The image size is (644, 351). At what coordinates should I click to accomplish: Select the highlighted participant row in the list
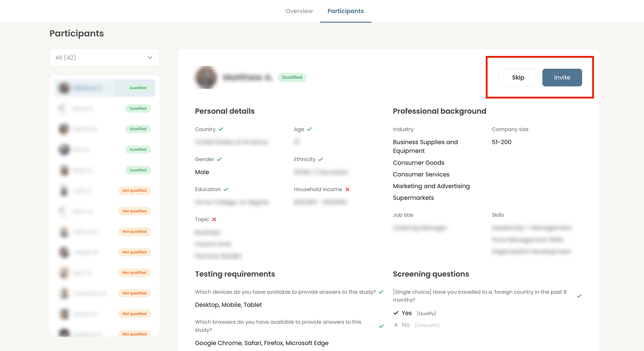[105, 88]
